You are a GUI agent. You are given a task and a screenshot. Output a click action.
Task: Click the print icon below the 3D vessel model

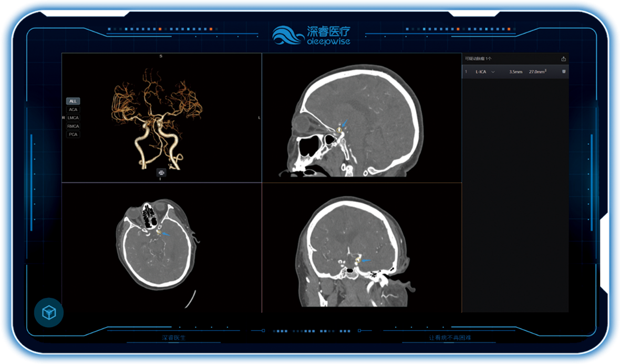coord(161,172)
